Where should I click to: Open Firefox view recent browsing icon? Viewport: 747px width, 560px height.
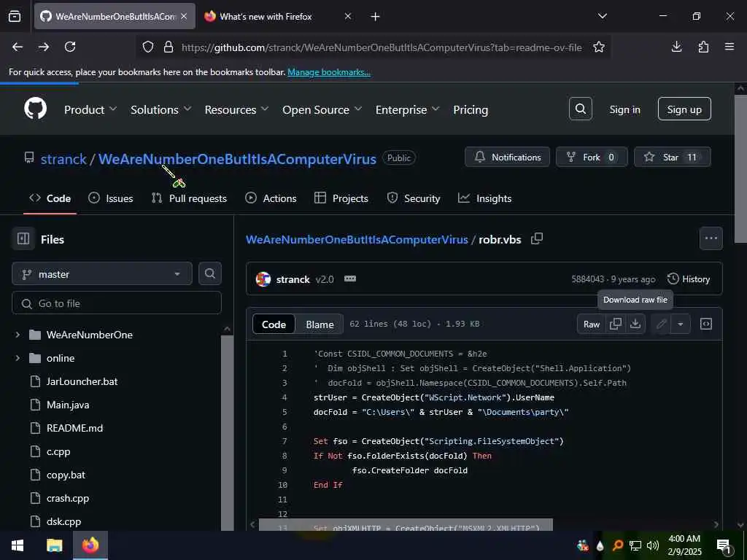(15, 16)
